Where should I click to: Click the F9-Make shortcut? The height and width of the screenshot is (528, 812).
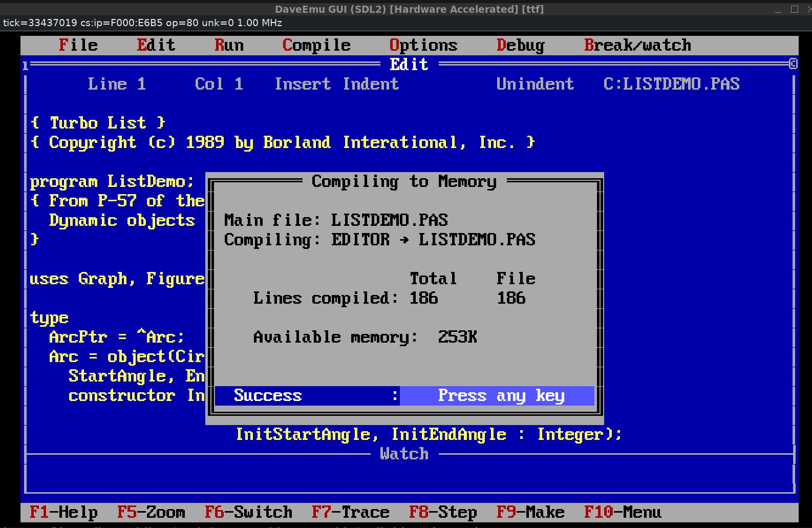530,512
